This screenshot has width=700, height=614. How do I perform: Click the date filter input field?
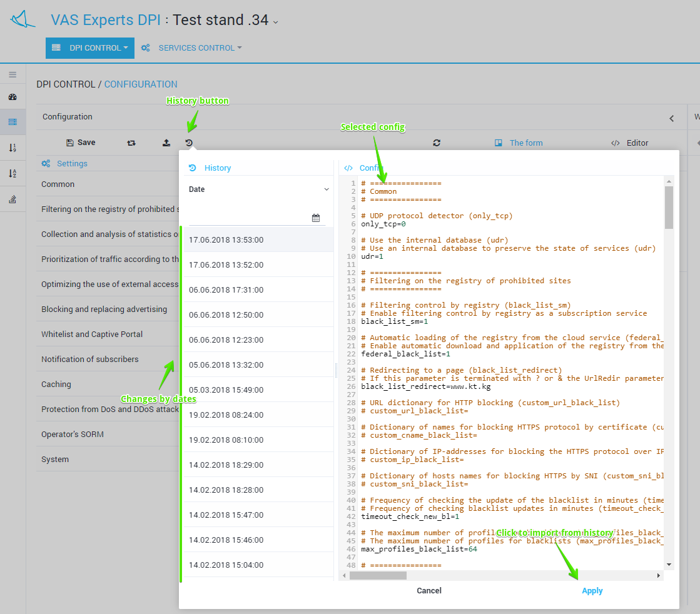(248, 218)
